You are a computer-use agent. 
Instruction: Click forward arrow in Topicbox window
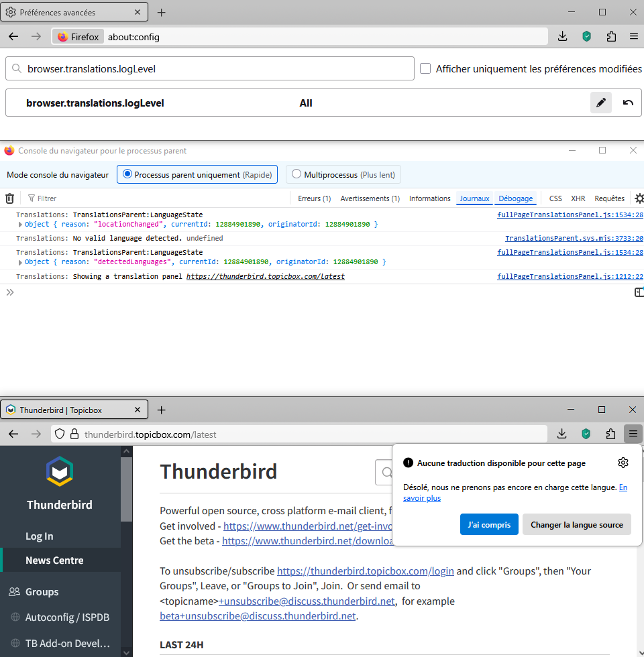36,434
